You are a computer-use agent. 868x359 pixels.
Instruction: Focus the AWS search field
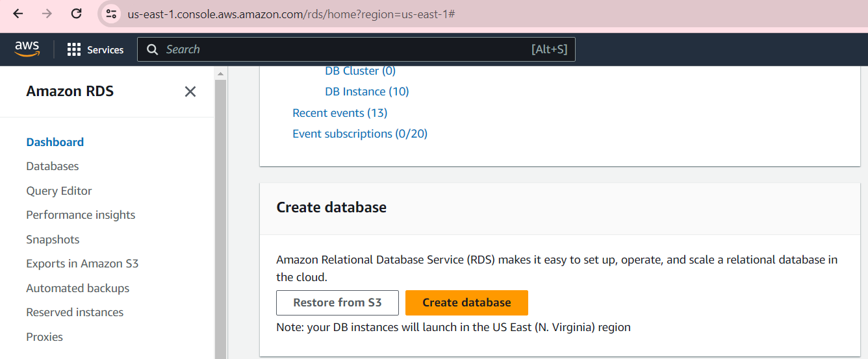356,49
